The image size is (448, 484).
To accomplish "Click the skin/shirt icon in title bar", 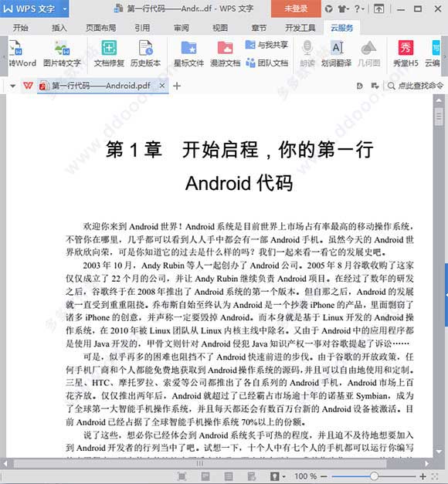I will pos(343,9).
